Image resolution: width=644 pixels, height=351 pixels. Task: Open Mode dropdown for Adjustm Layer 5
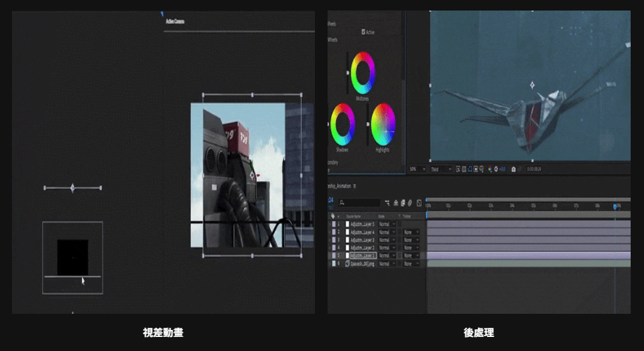click(387, 224)
